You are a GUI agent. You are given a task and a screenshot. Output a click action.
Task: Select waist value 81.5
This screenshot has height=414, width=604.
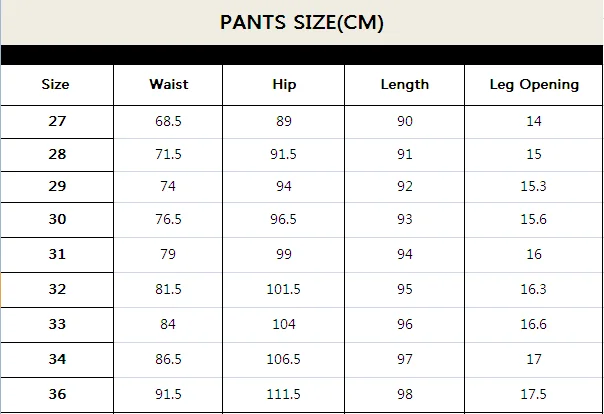[x=168, y=289]
